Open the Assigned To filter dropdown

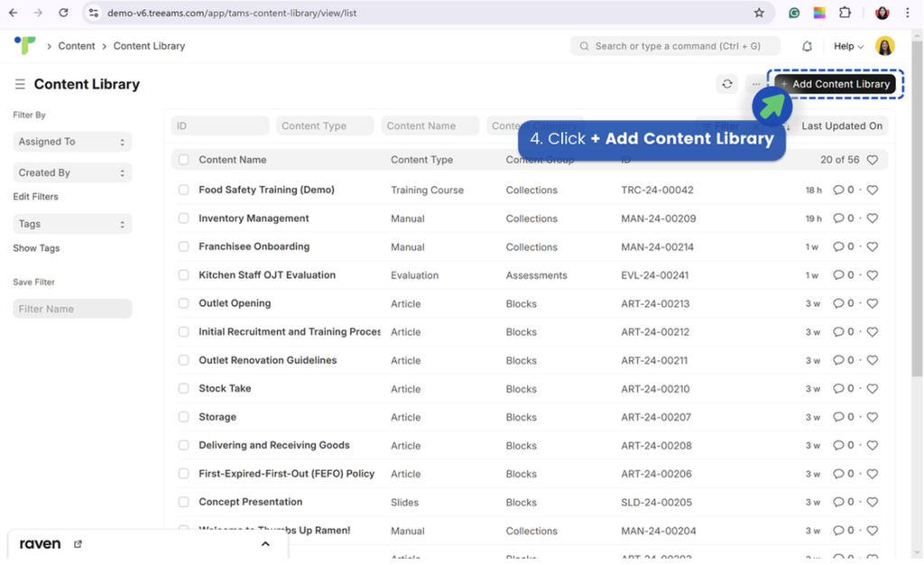click(x=72, y=142)
